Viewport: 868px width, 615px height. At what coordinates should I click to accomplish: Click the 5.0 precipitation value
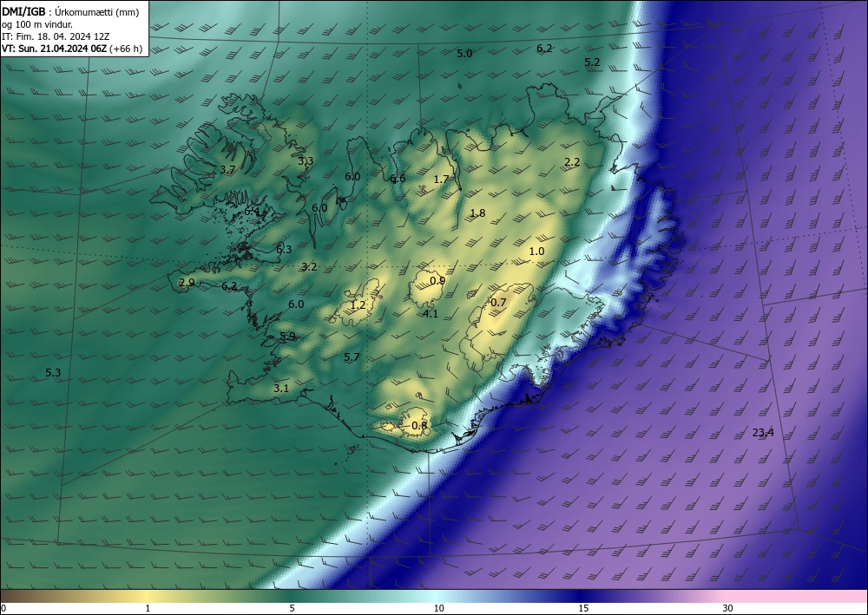464,54
